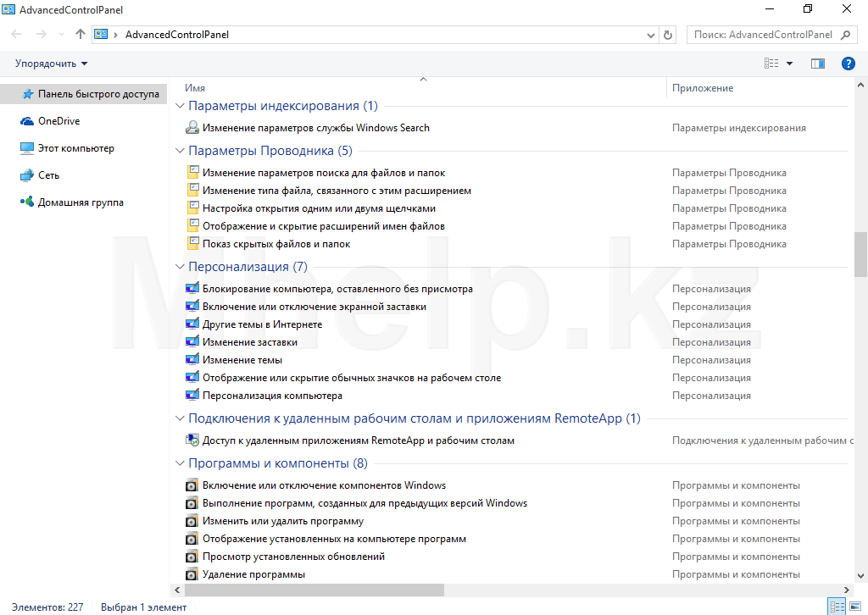Click the Up arrow navigation icon

click(81, 35)
